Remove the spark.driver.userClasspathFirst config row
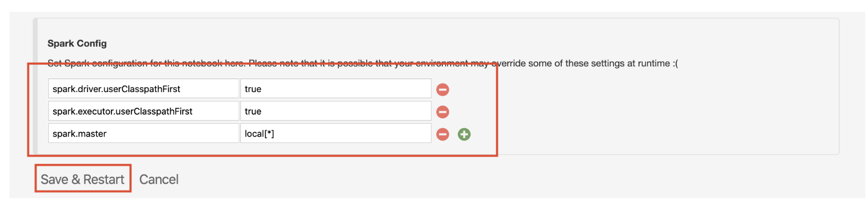The image size is (868, 204). click(x=442, y=89)
